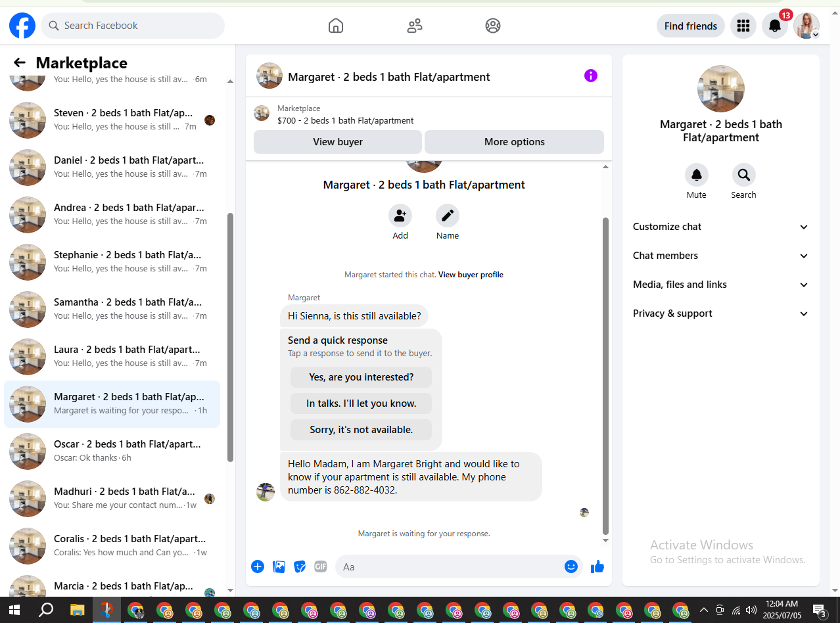Open the Facebook logo home link

click(x=22, y=26)
